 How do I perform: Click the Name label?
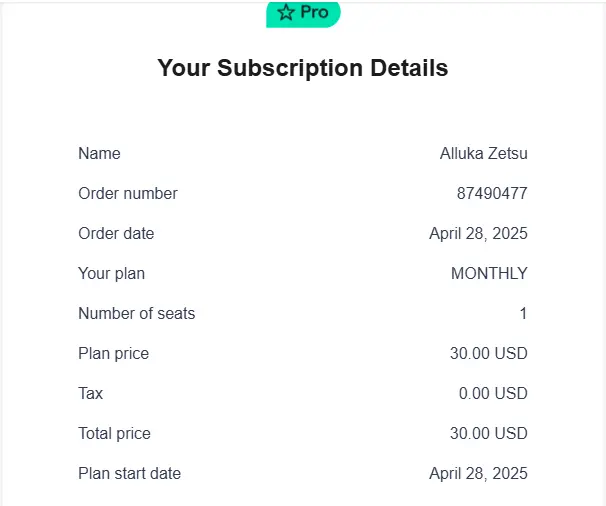pyautogui.click(x=99, y=153)
